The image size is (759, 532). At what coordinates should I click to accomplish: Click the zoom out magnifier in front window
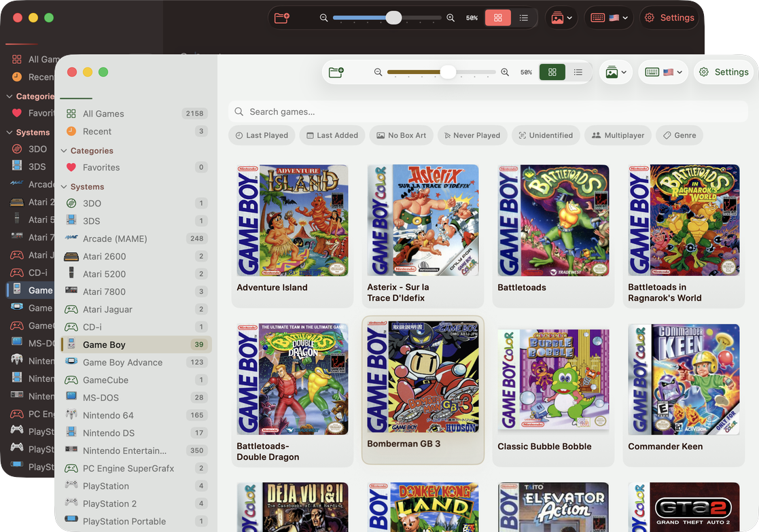point(378,72)
